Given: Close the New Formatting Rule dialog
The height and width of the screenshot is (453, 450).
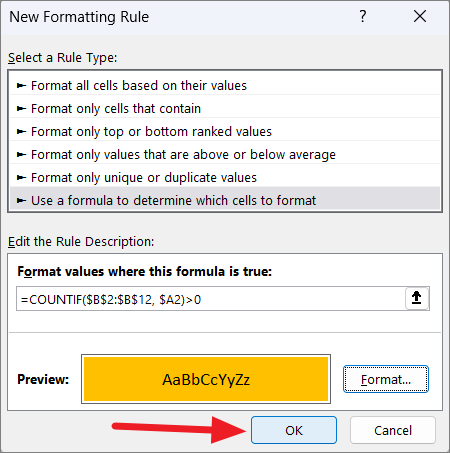Looking at the screenshot, I should pos(420,16).
